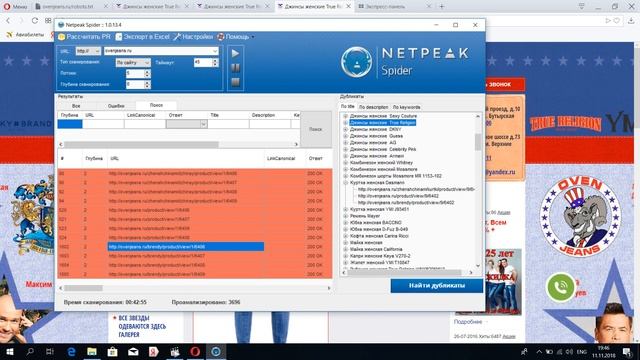Screen dimensions: 640x360
Task: Click search grid horizontal scrollbar right arrow
Action: click(296, 144)
